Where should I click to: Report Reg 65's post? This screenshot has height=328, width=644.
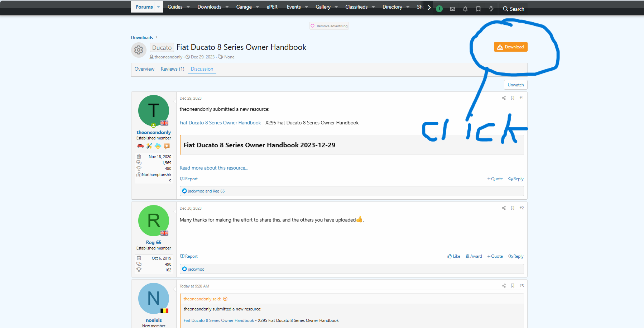point(189,256)
